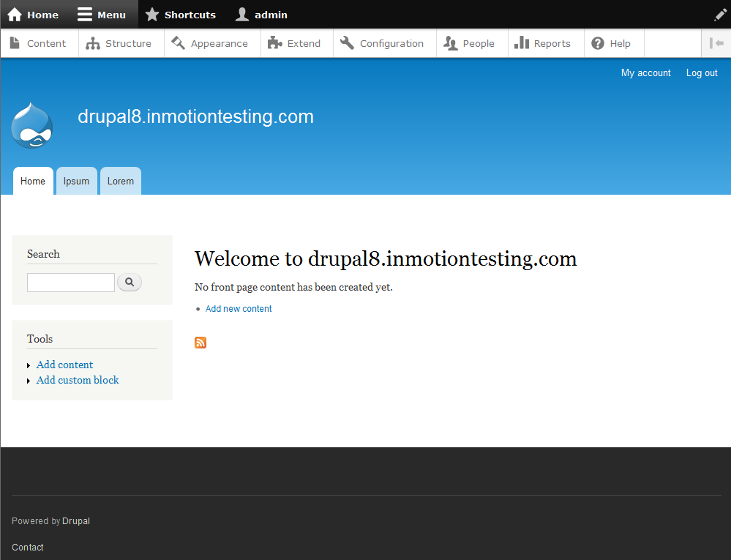Click the pencil edit icon

coord(720,15)
